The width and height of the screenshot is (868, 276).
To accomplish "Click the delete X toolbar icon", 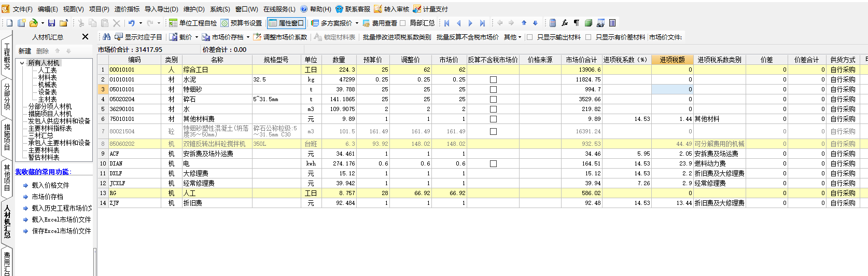I will pyautogui.click(x=117, y=23).
